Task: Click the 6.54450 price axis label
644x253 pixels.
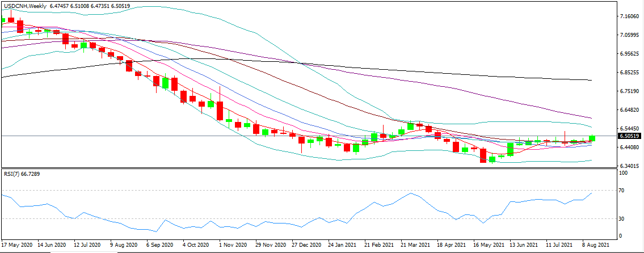Action: [630, 129]
